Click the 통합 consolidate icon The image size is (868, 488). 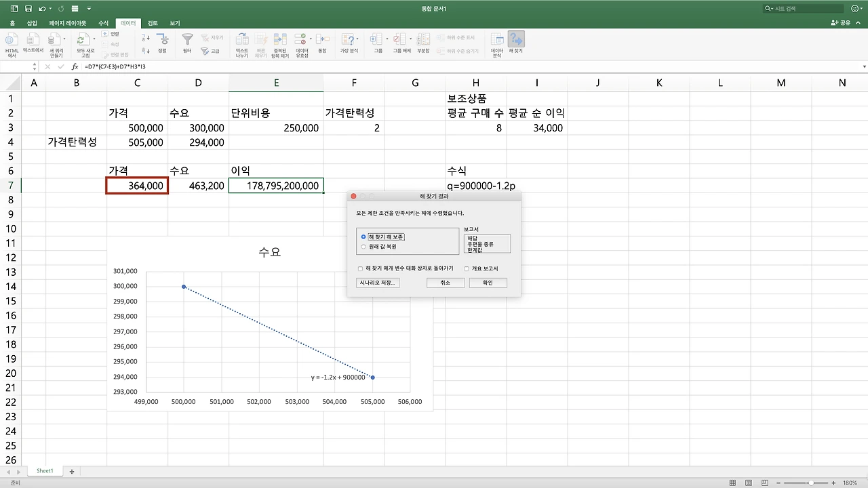(x=322, y=39)
